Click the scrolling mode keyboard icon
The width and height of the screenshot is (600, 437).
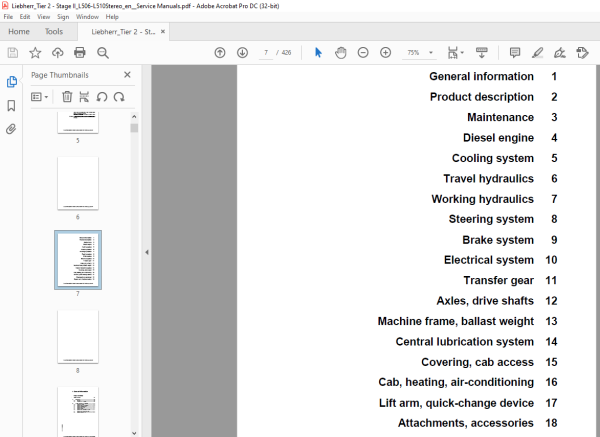(x=481, y=52)
